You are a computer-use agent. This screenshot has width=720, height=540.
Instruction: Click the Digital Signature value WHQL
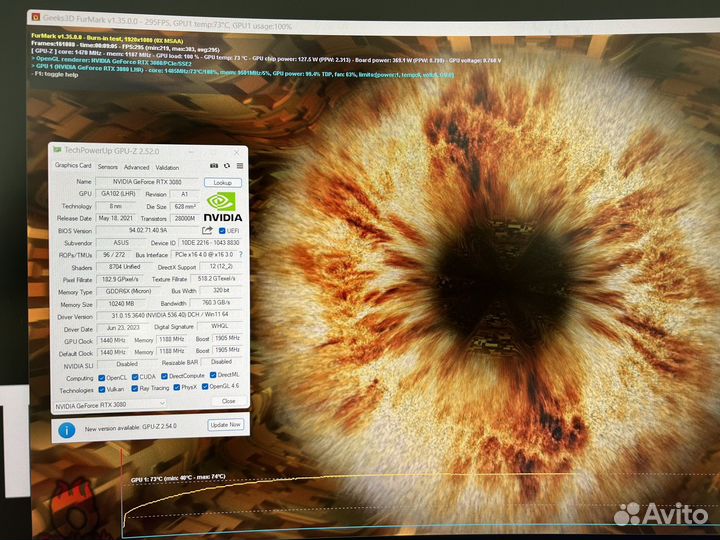220,326
